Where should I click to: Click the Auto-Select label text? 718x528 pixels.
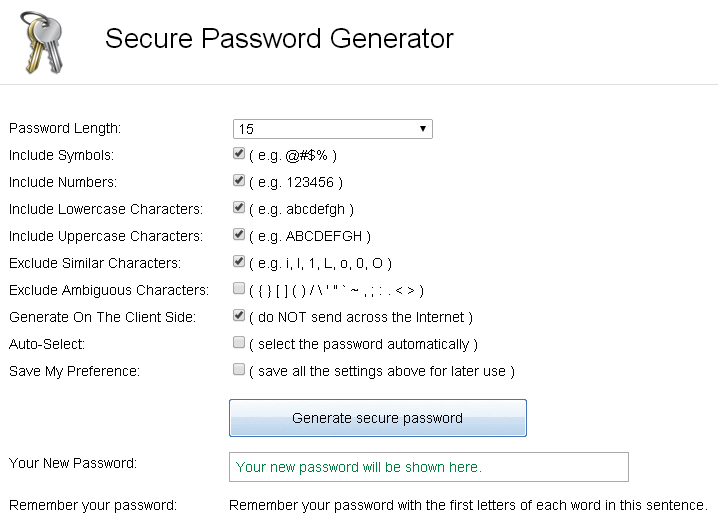(x=47, y=344)
